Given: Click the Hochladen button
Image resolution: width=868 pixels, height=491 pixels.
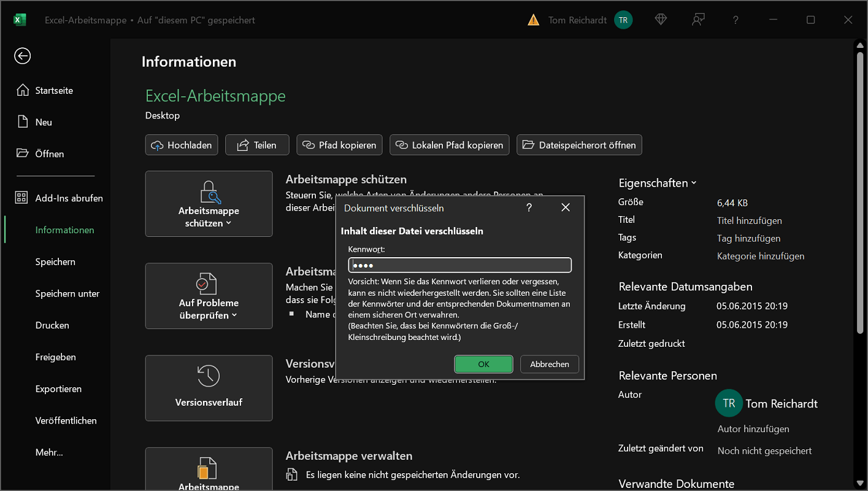Looking at the screenshot, I should pyautogui.click(x=182, y=145).
